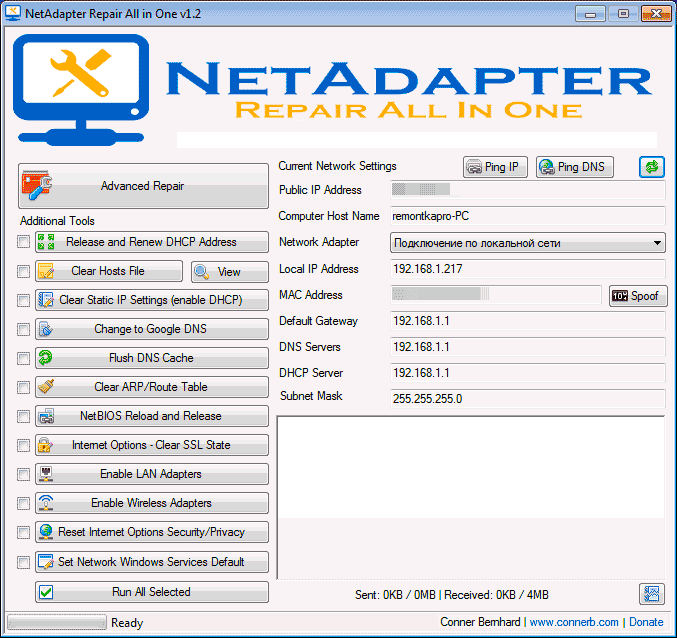View the hosts file
The image size is (677, 638).
point(229,272)
